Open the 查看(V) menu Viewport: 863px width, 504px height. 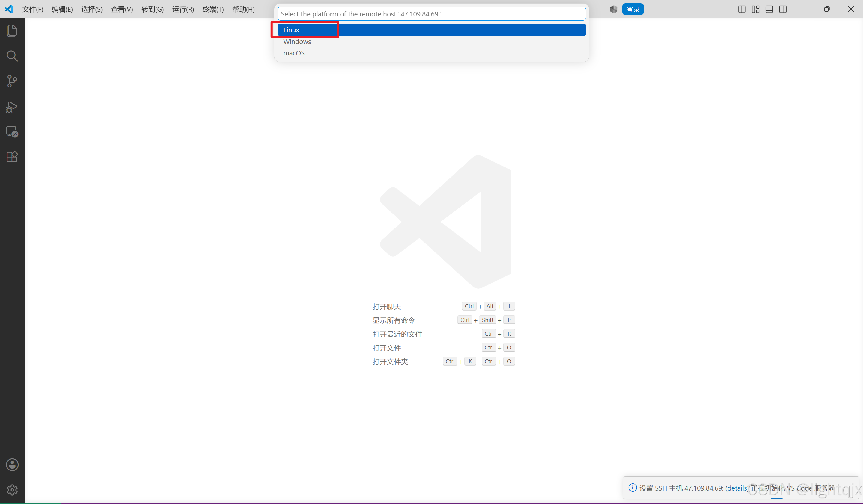(122, 9)
